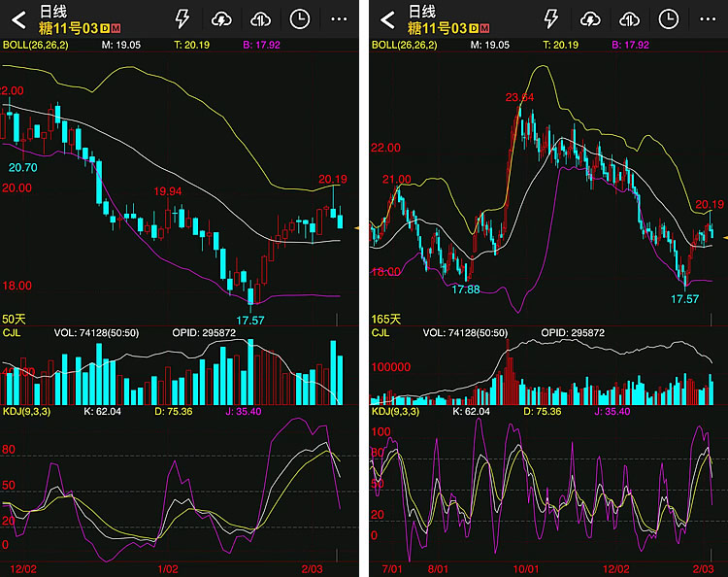Tap the 165天 range label
Image resolution: width=728 pixels, height=577 pixels.
point(385,320)
